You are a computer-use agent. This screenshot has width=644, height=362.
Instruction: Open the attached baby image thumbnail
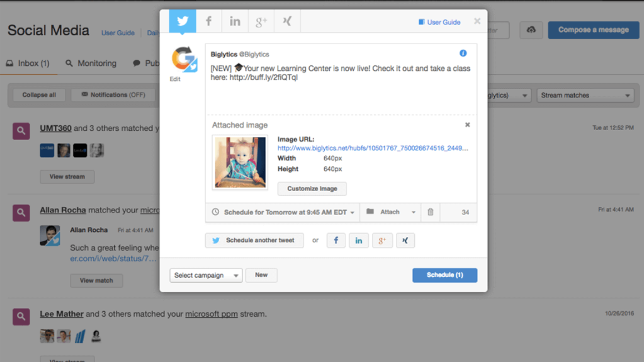click(x=240, y=163)
